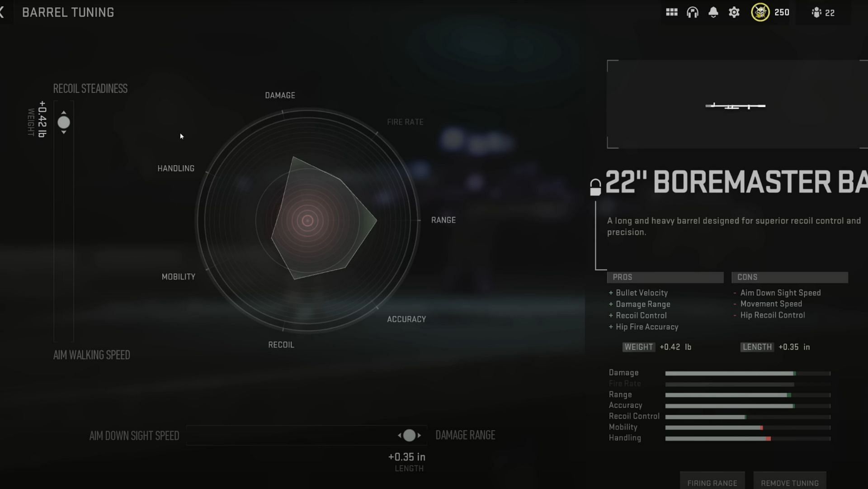
Task: Click the notifications bell icon
Action: (x=713, y=13)
